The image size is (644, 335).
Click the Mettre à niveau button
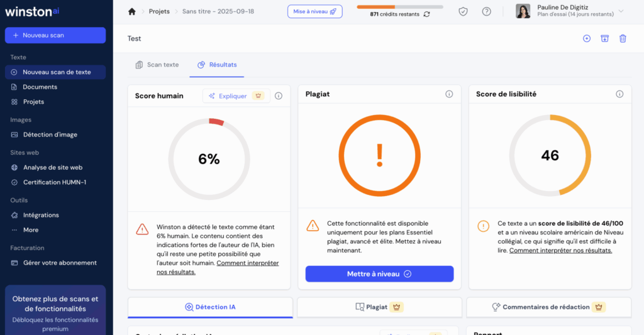(379, 274)
